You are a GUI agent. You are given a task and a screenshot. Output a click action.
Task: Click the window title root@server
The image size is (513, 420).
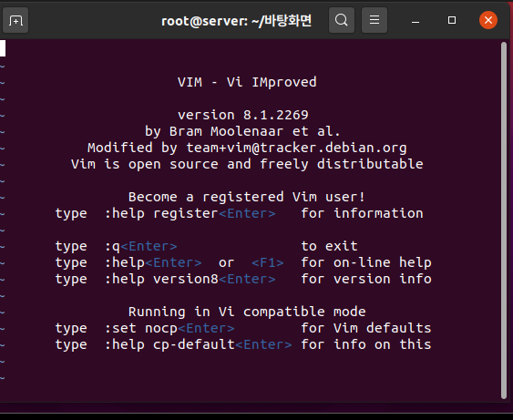236,21
